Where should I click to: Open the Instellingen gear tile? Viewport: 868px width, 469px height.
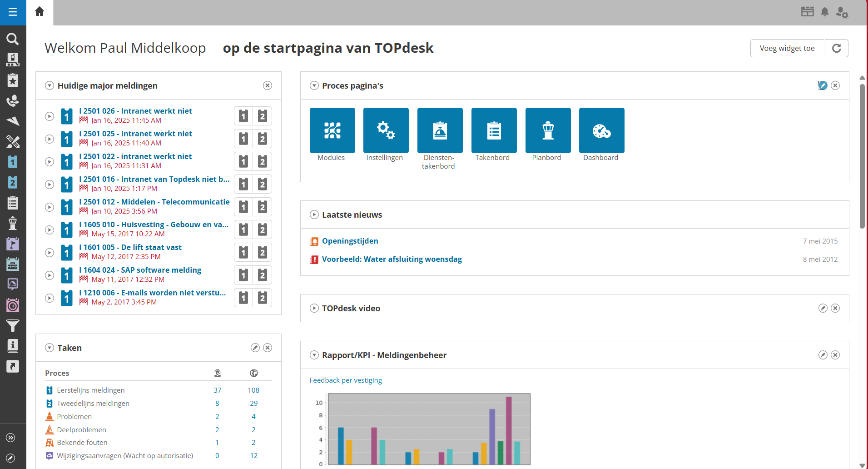386,130
